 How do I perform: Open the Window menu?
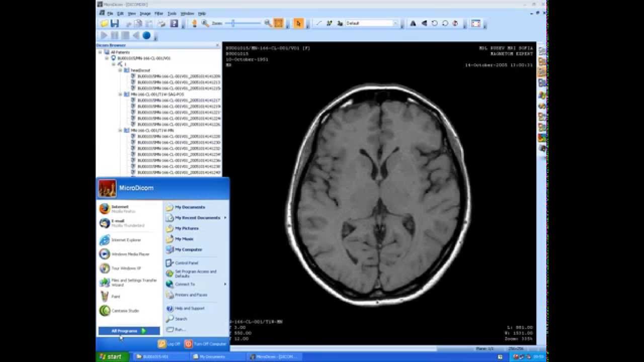coord(187,14)
